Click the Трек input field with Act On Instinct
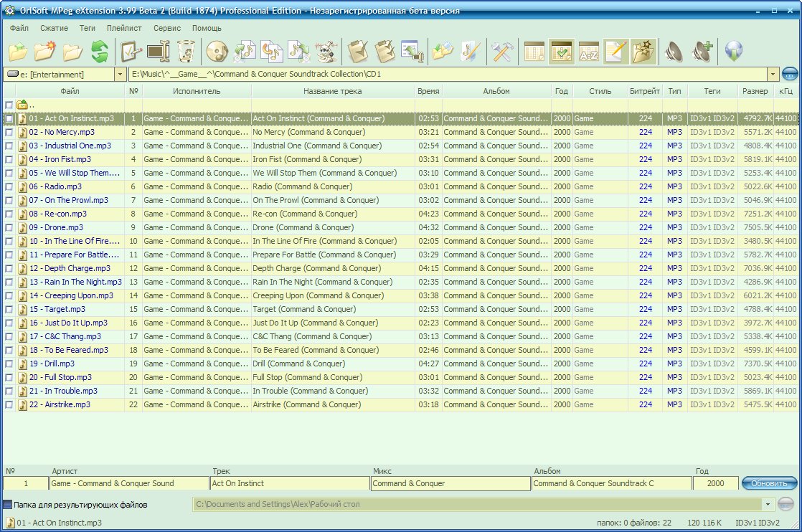This screenshot has width=802, height=532. pyautogui.click(x=290, y=483)
